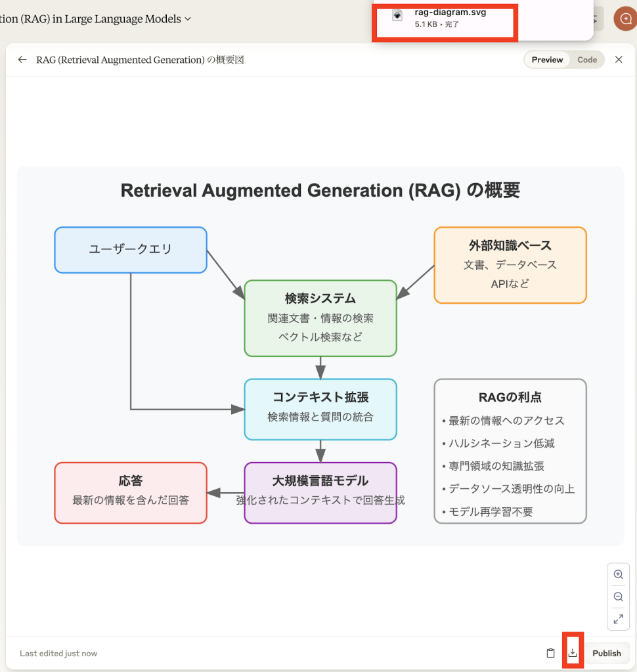Click the orange round chat icon at top right
This screenshot has width=637, height=672.
pos(625,18)
